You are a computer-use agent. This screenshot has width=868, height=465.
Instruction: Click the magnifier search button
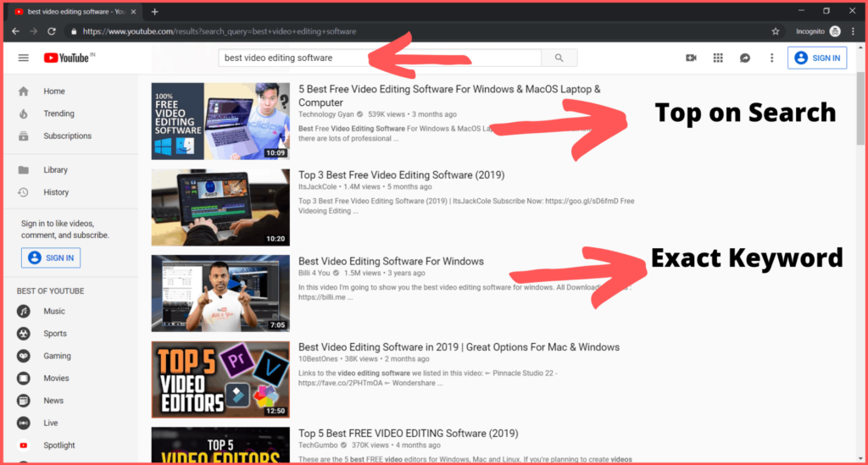tap(559, 58)
